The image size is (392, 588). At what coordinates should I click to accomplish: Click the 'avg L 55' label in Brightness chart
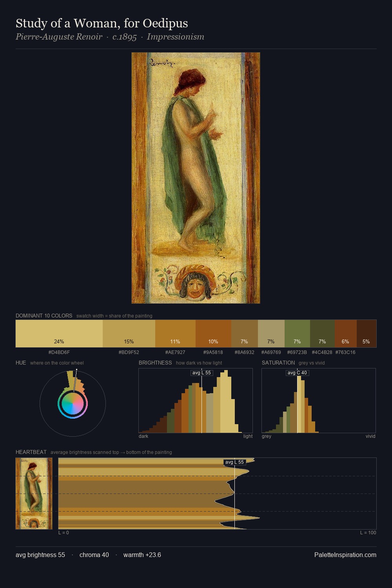click(201, 373)
